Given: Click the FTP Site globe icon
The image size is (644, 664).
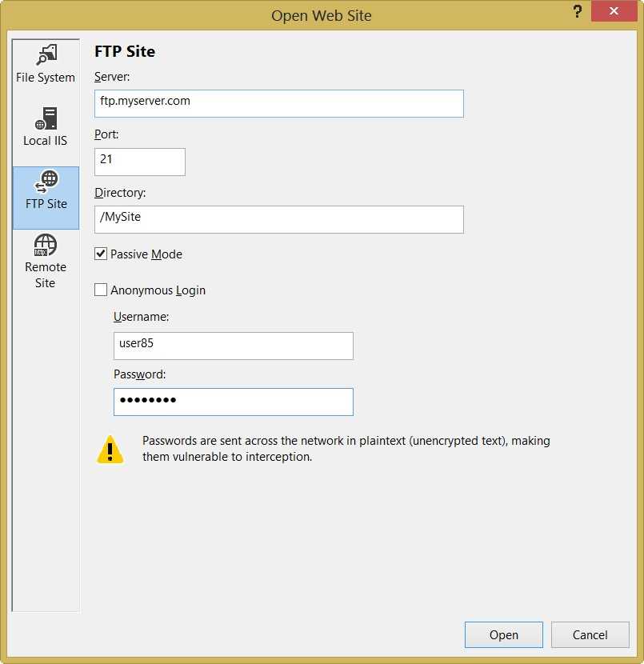Looking at the screenshot, I should pyautogui.click(x=46, y=182).
